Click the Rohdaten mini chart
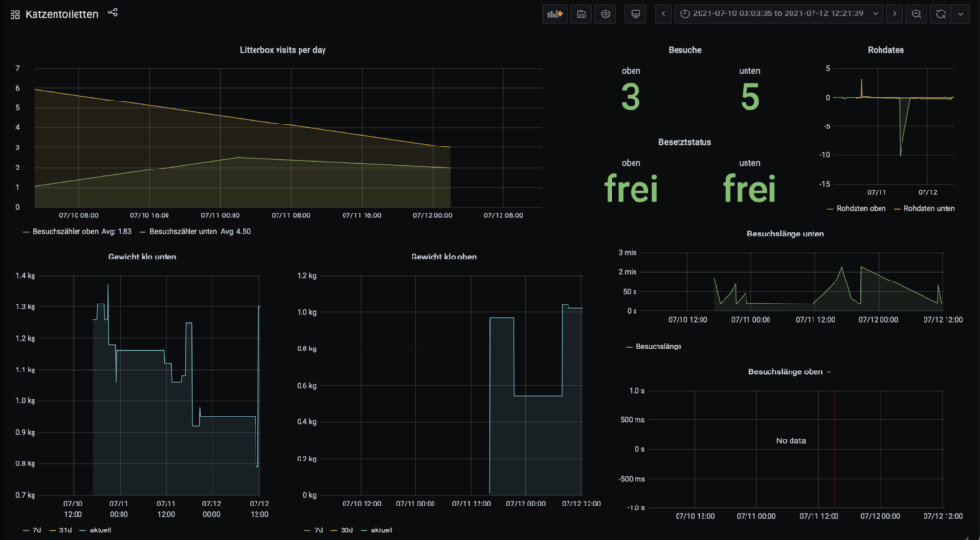980x540 pixels. pyautogui.click(x=893, y=125)
